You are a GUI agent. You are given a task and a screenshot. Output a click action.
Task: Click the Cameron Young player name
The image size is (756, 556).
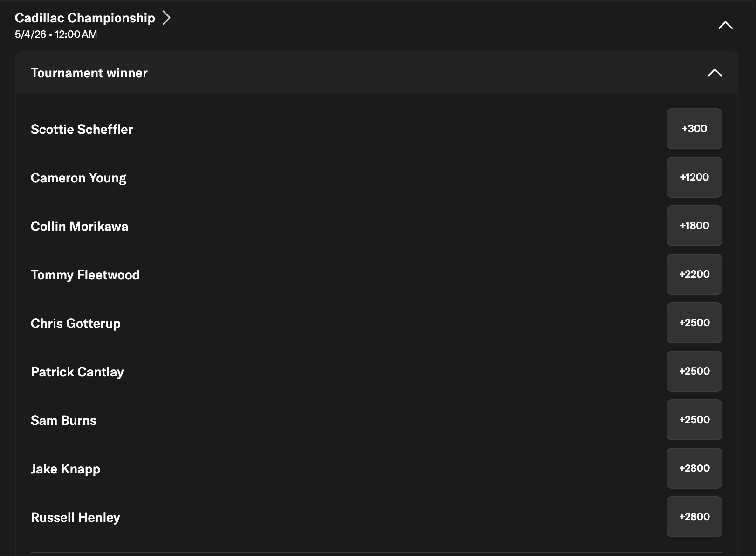[x=78, y=178]
